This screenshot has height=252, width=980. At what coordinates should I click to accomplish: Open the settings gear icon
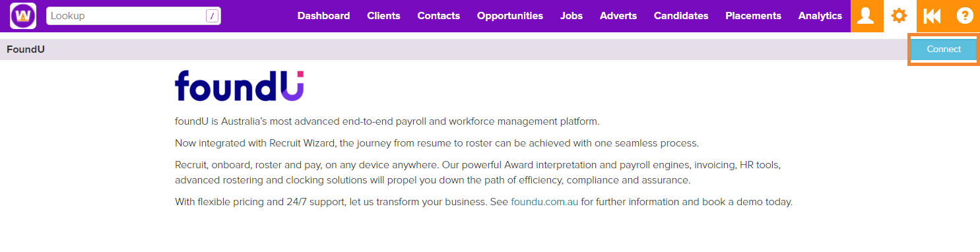point(899,16)
